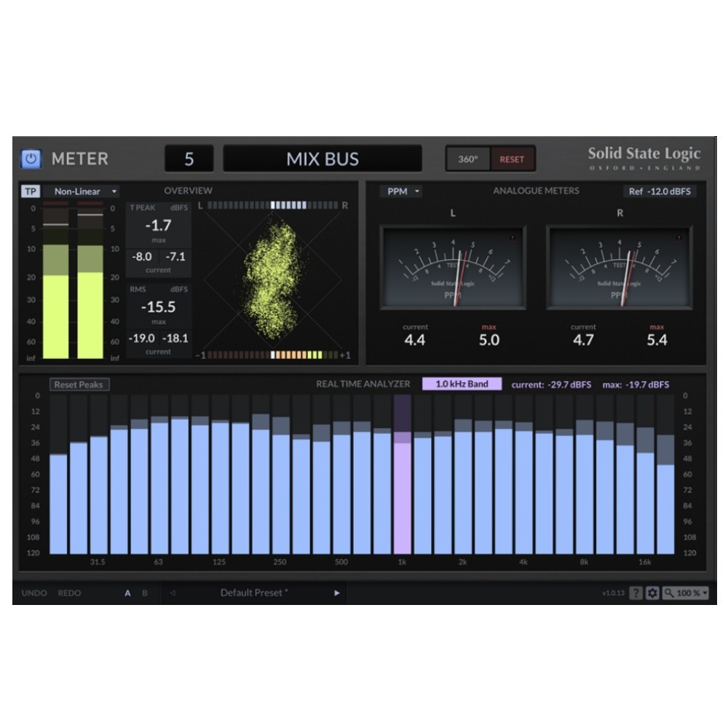Click the Ref -12.0 dBFS value
Viewport: 728px width, 728px height.
coord(660,191)
